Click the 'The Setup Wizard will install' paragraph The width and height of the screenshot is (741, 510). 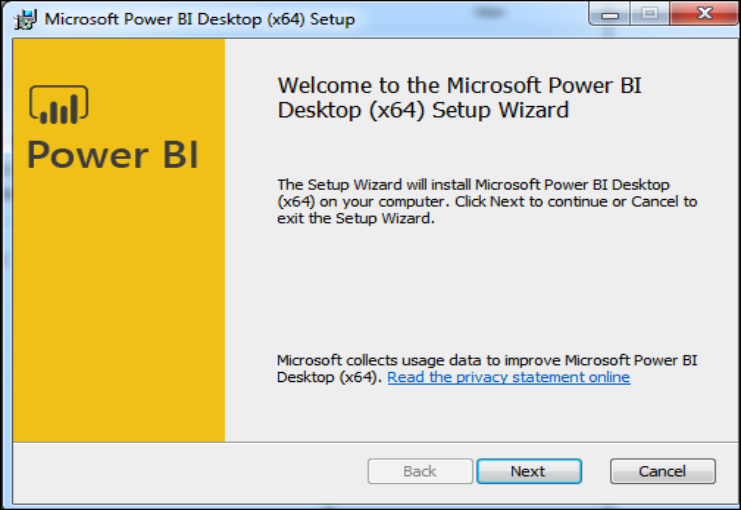coord(487,201)
